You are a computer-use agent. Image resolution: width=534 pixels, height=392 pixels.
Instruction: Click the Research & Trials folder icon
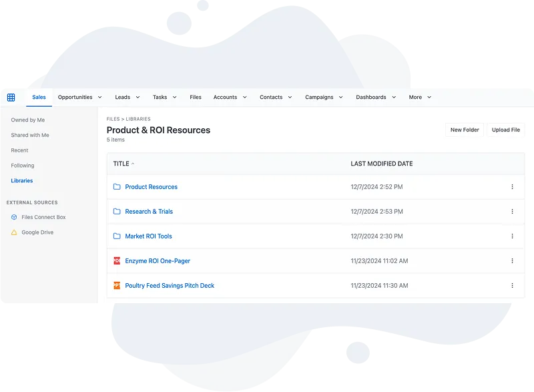tap(117, 212)
